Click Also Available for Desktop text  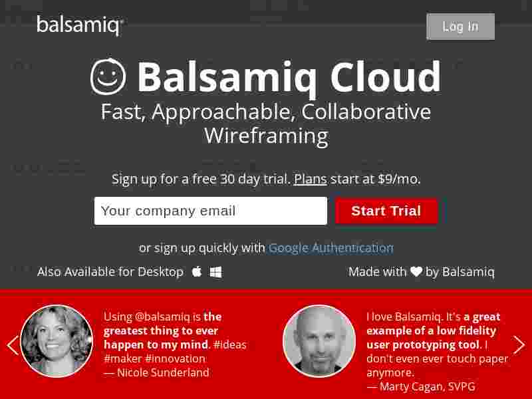(x=110, y=272)
